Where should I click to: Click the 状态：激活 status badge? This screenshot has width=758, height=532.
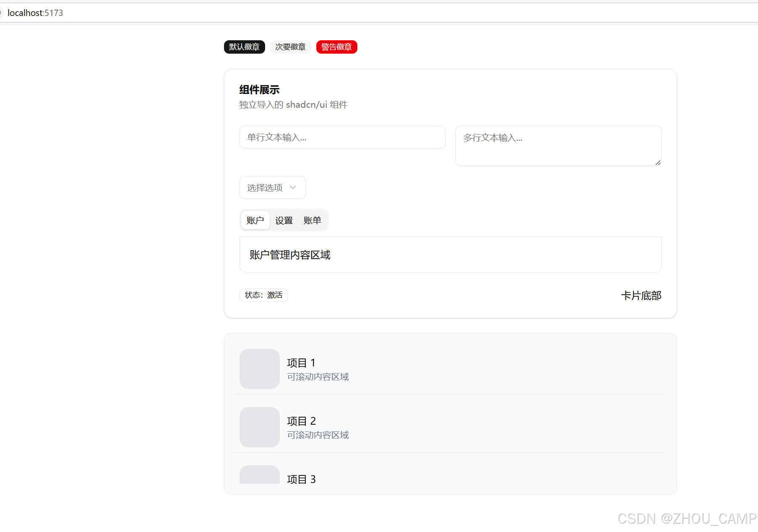pos(263,295)
